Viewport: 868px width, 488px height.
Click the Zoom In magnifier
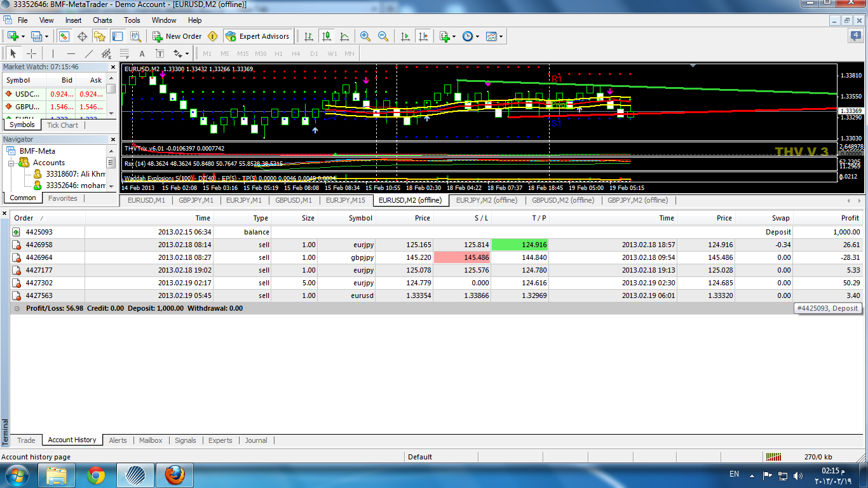coord(365,36)
